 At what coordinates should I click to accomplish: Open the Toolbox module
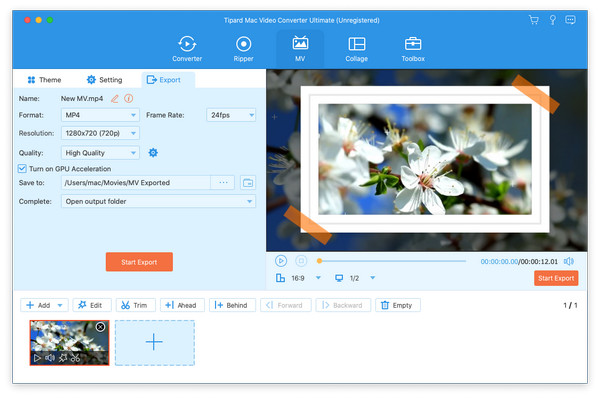(x=413, y=49)
